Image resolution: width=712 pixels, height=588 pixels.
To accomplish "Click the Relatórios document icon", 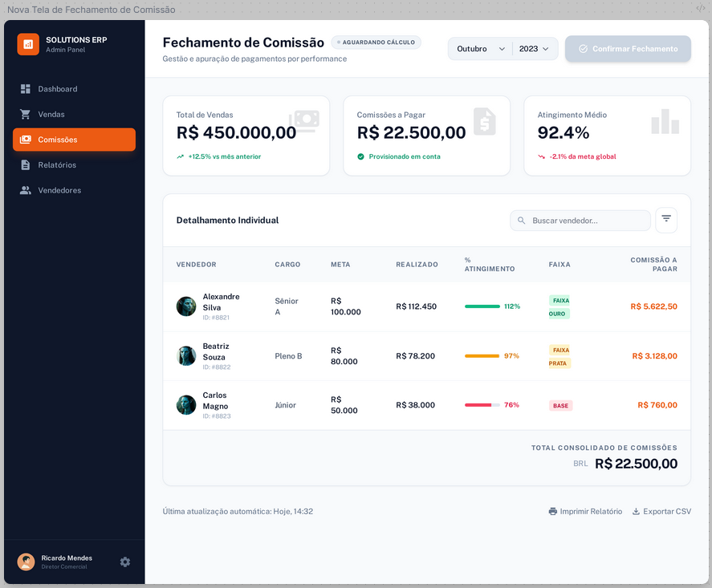I will tap(26, 164).
